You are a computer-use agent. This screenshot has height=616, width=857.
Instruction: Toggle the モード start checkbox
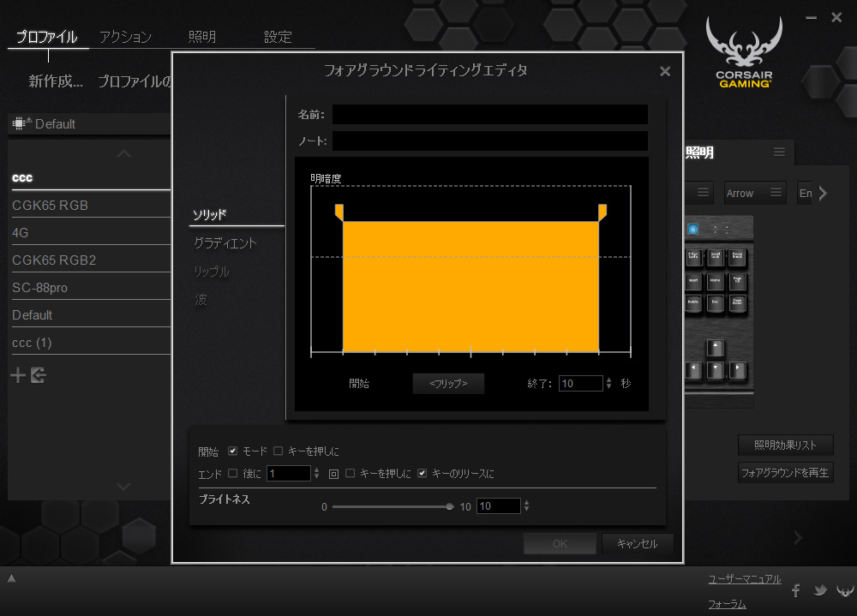pos(233,451)
